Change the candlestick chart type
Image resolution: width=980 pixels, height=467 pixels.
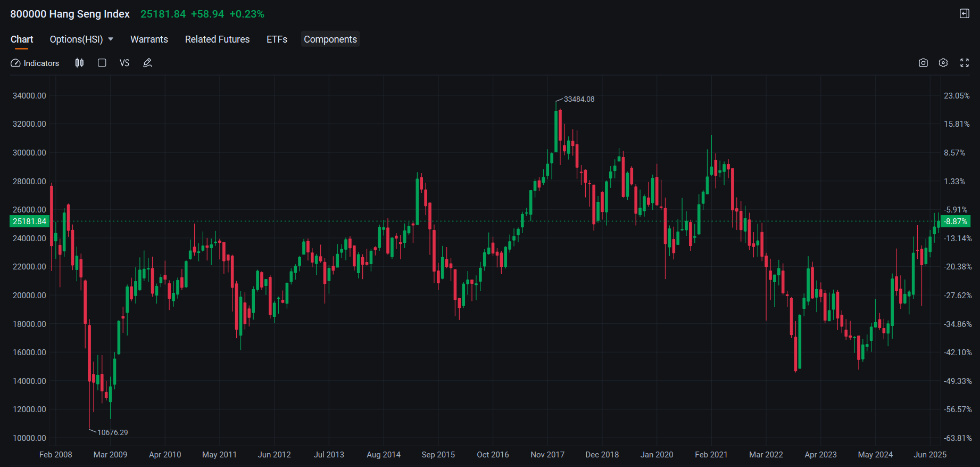[79, 63]
